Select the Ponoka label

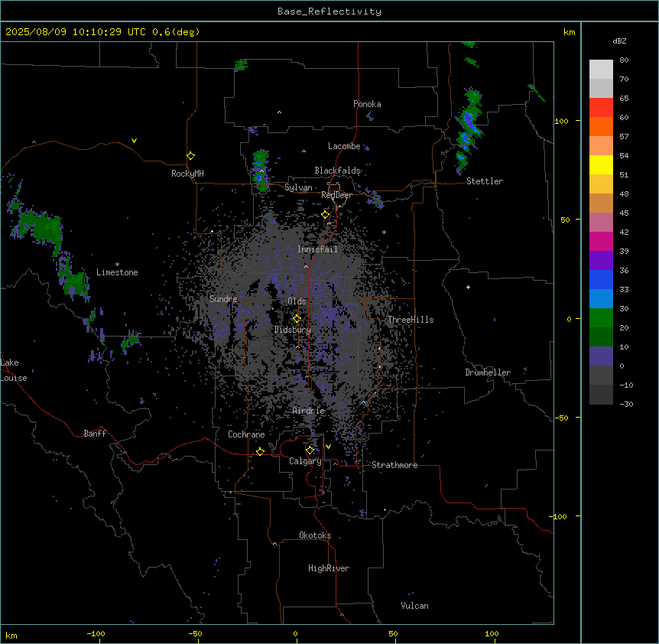click(367, 104)
